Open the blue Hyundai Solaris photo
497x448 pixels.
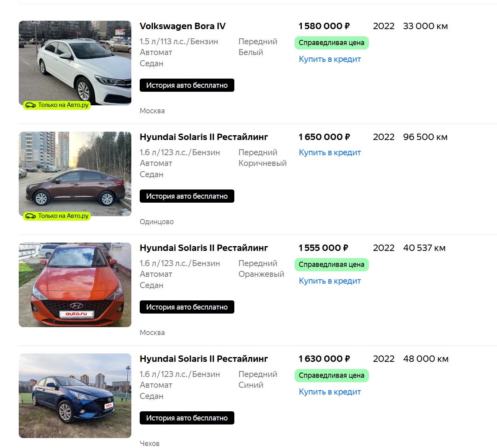pyautogui.click(x=75, y=396)
